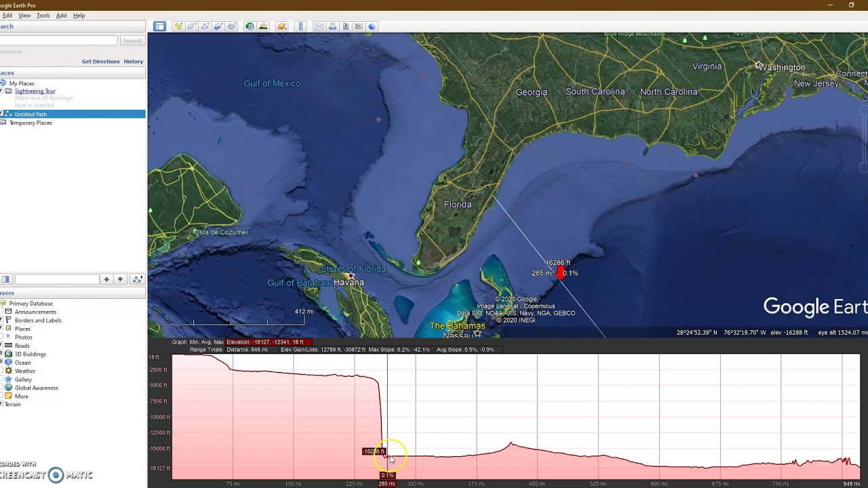
Task: Click the South Carolina map label
Action: click(x=595, y=91)
